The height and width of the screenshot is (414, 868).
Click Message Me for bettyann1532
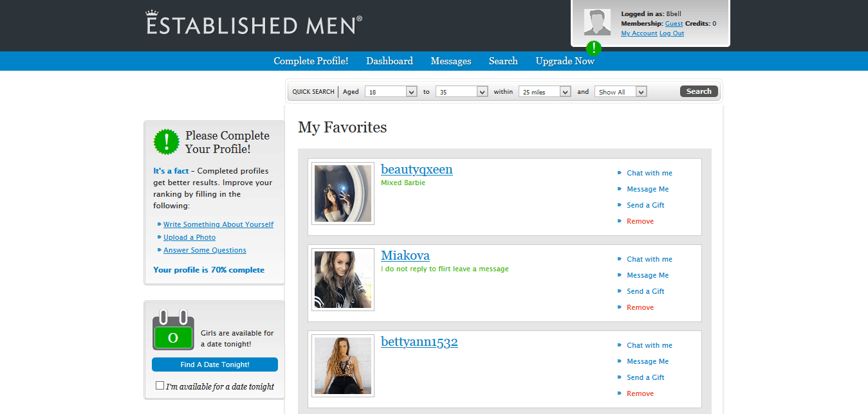coord(648,361)
